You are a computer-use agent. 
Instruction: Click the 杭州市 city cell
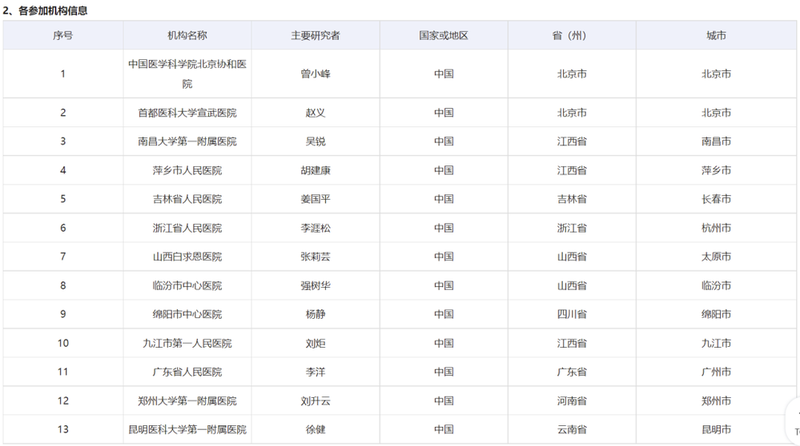point(716,228)
